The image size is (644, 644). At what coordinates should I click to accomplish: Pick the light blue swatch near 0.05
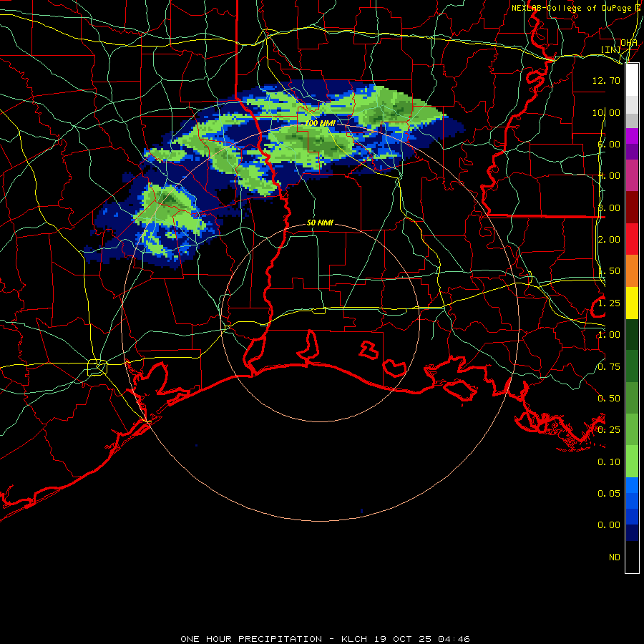coord(632,485)
